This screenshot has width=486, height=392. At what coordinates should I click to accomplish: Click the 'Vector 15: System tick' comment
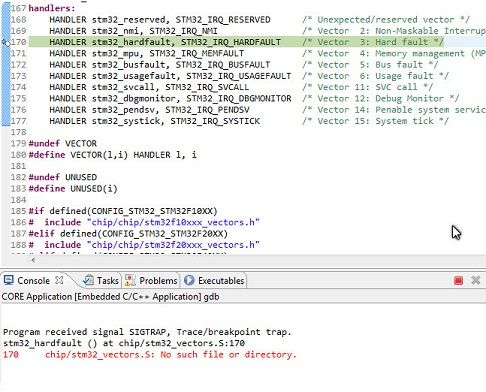pos(376,121)
